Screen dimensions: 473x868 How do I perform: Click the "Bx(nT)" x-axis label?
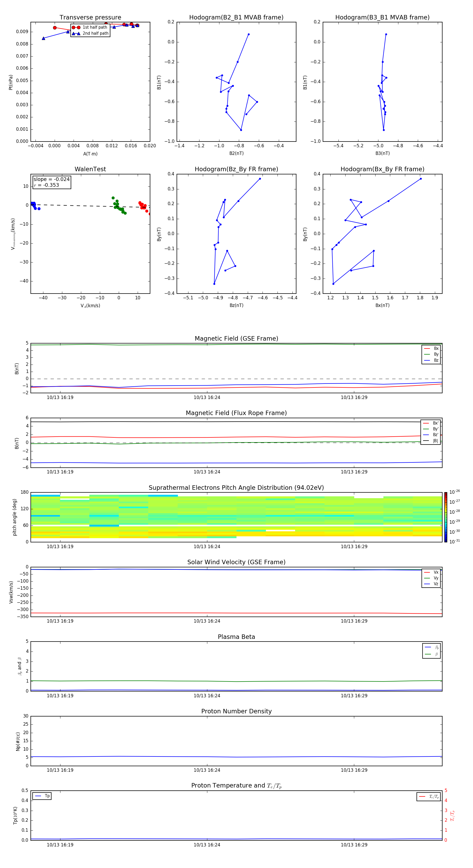point(382,305)
